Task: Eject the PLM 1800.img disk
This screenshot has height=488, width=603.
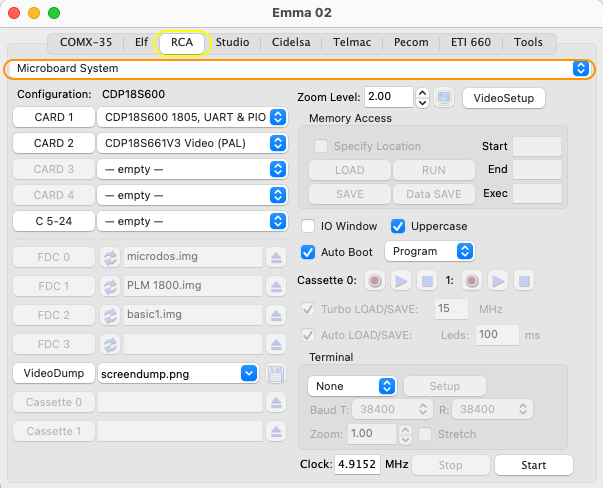Action: pyautogui.click(x=276, y=286)
